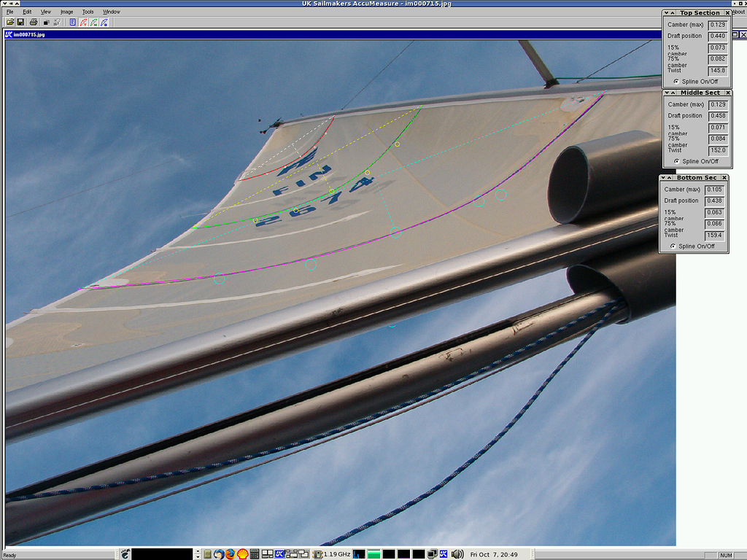Open the File menu
Image resolution: width=747 pixels, height=560 pixels.
coord(9,12)
